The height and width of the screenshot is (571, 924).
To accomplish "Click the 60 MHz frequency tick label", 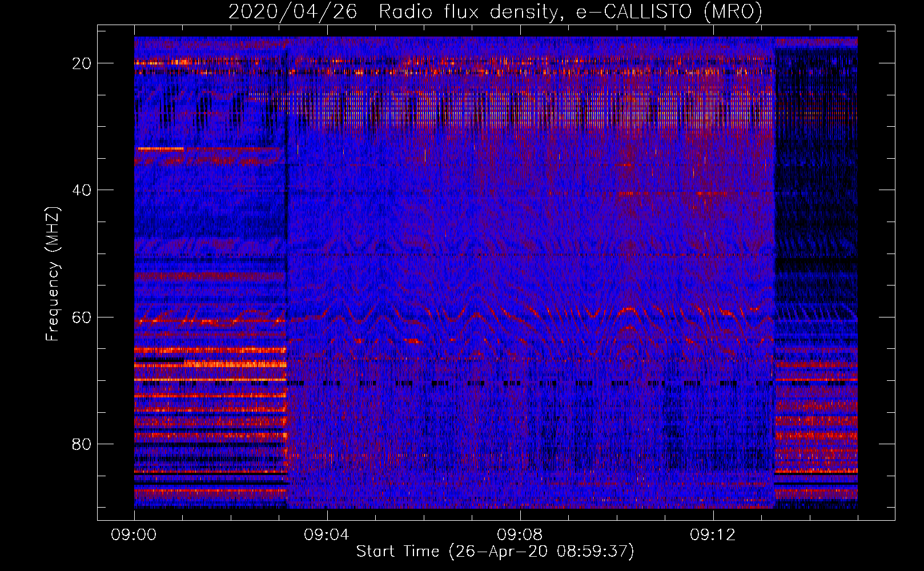I will tap(82, 317).
